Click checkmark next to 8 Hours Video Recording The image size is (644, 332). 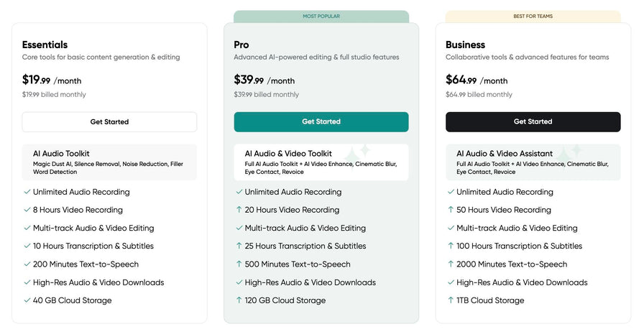27,210
